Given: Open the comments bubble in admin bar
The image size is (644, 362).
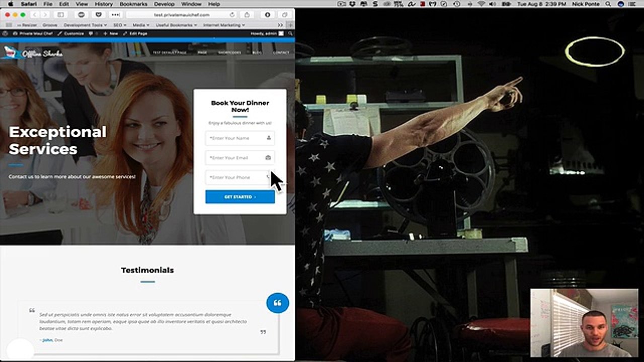Looking at the screenshot, I should pyautogui.click(x=91, y=33).
